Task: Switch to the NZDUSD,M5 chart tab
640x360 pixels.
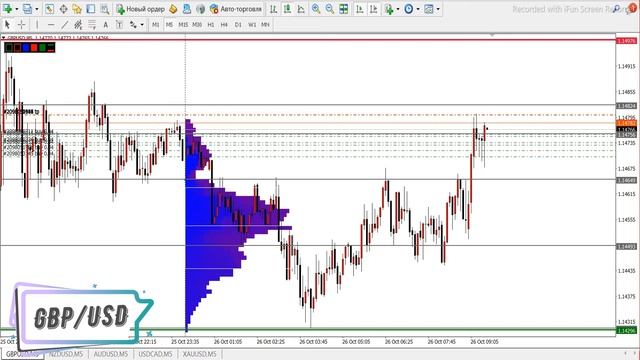Action: 66,354
